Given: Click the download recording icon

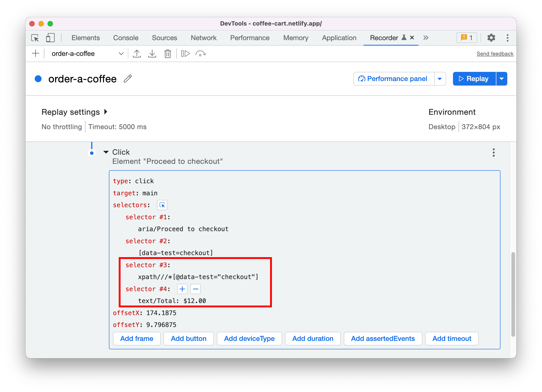Looking at the screenshot, I should pos(152,54).
